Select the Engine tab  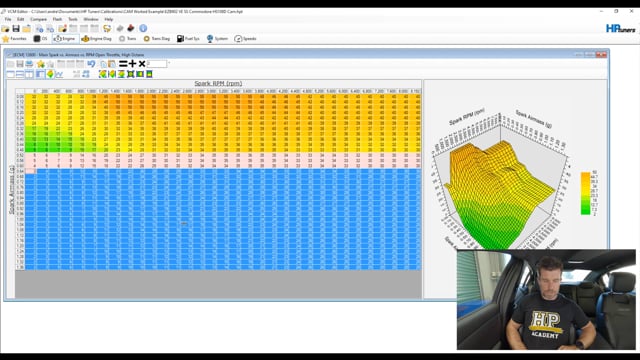coord(65,39)
